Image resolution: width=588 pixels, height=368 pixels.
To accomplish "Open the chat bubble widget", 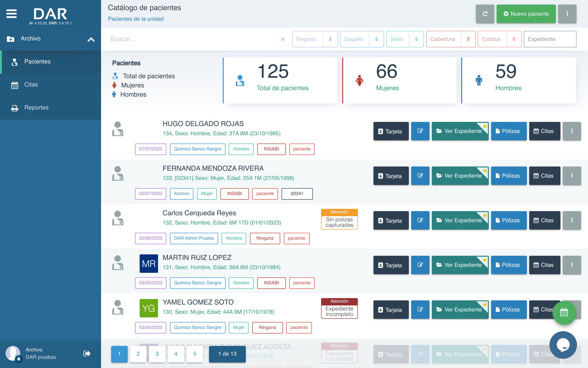I will coord(563,345).
